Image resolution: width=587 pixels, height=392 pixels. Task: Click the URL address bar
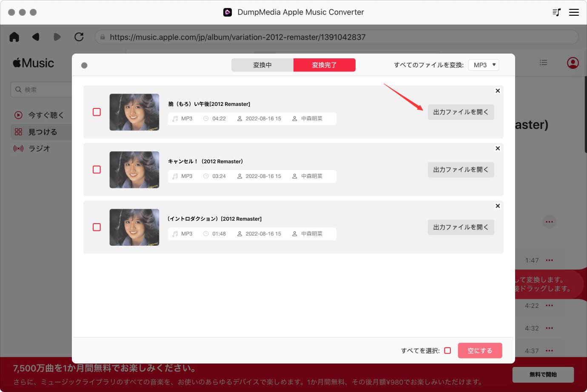[x=336, y=37]
